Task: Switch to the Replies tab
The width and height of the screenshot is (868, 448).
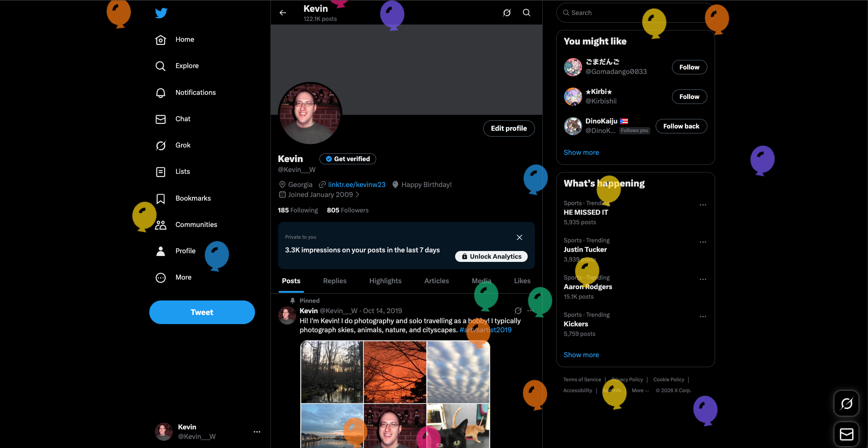Action: (x=334, y=281)
